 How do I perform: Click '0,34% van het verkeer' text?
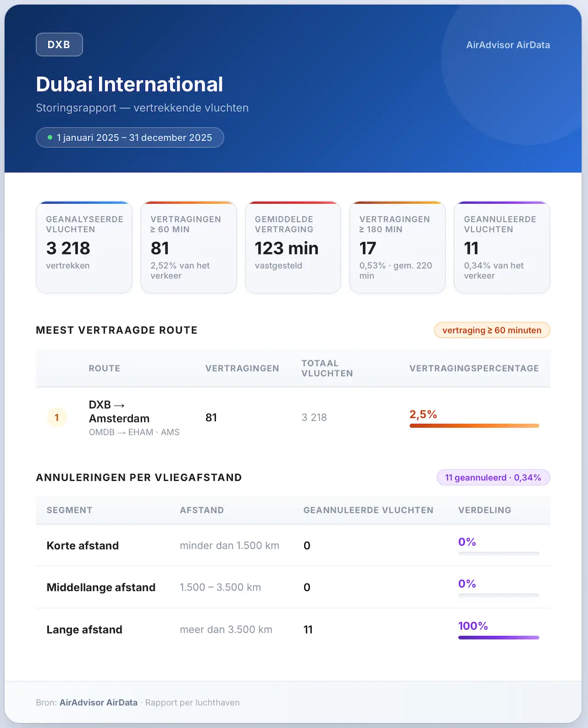(x=494, y=271)
